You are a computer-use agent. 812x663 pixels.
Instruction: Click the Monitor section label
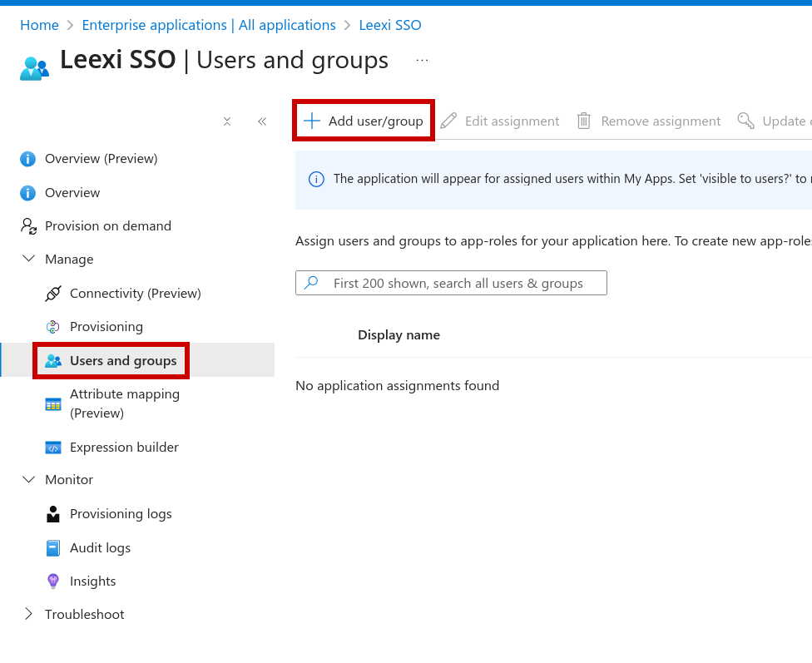[69, 480]
